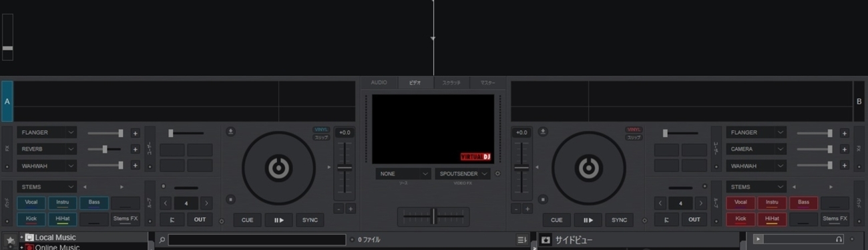Select the Local Music tree item
868x250 pixels.
(55, 237)
